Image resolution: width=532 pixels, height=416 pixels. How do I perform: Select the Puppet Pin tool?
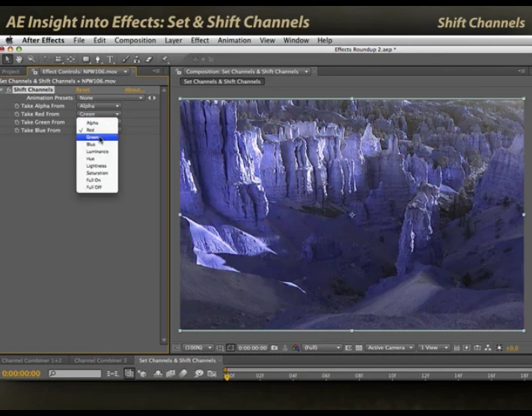pyautogui.click(x=165, y=59)
